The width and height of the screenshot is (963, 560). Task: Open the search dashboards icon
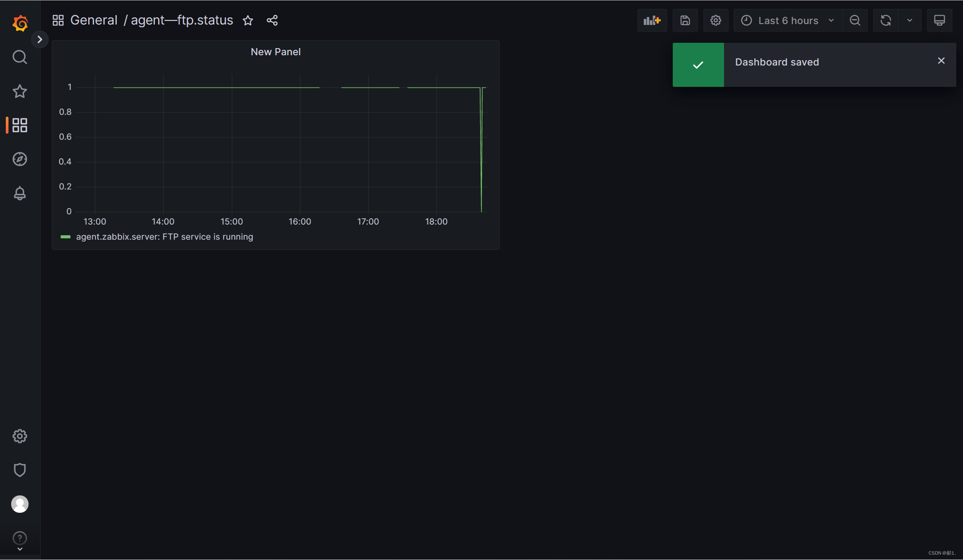click(x=20, y=57)
